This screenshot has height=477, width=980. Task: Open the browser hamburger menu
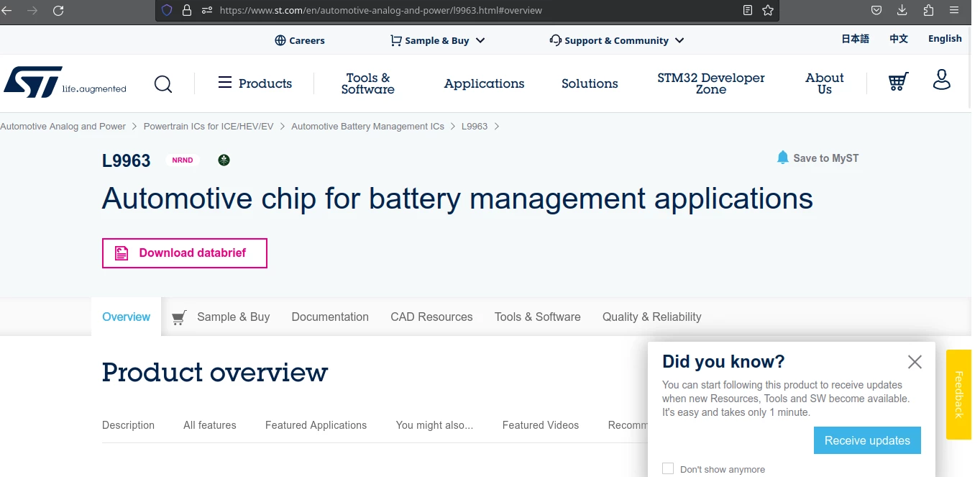click(x=954, y=11)
